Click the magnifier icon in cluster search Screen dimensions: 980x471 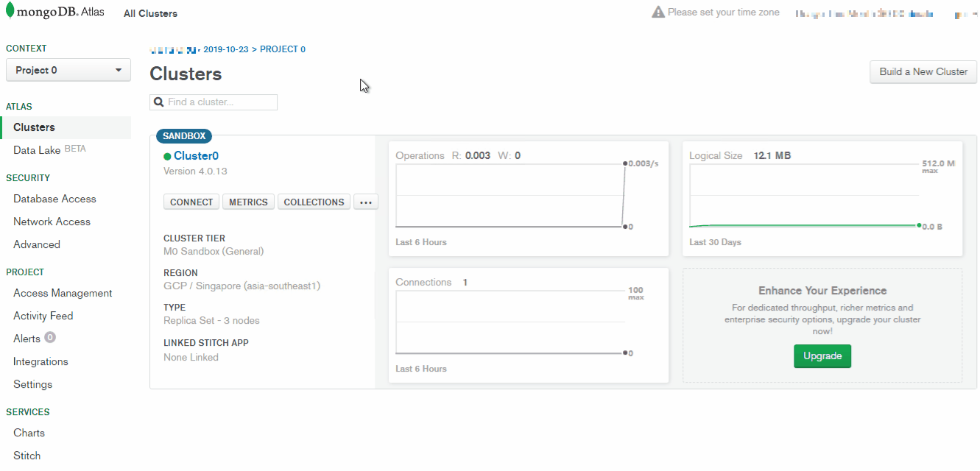coord(158,102)
